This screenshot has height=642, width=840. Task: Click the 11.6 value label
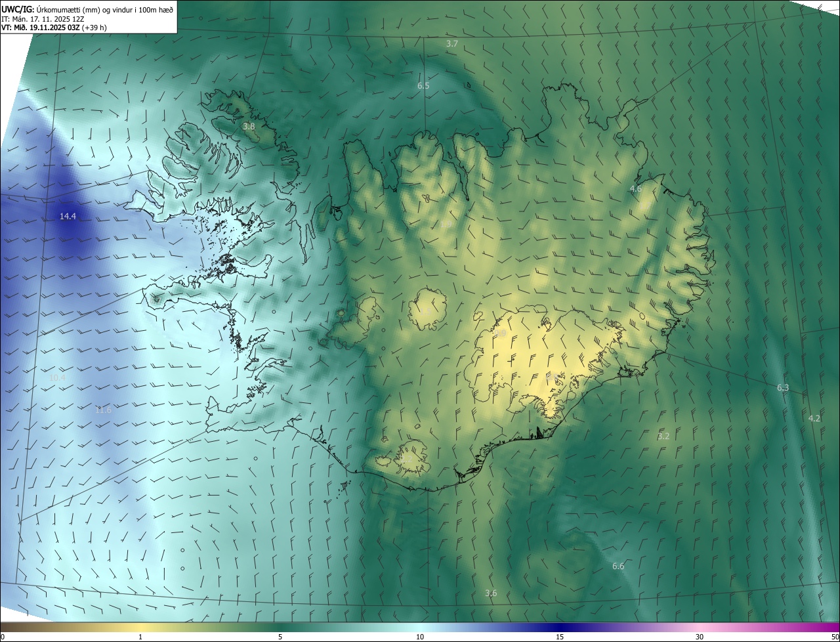point(103,410)
